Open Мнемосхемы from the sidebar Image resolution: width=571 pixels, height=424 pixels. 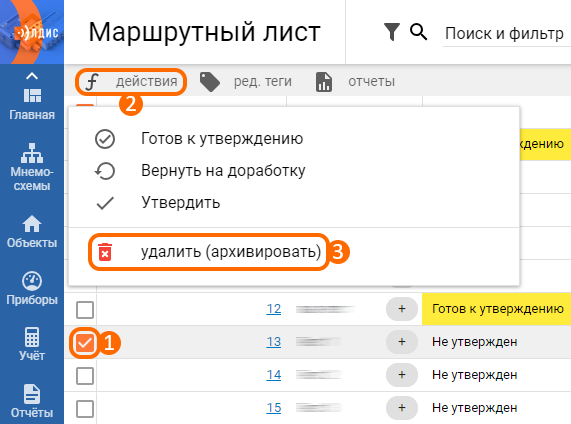click(x=32, y=167)
